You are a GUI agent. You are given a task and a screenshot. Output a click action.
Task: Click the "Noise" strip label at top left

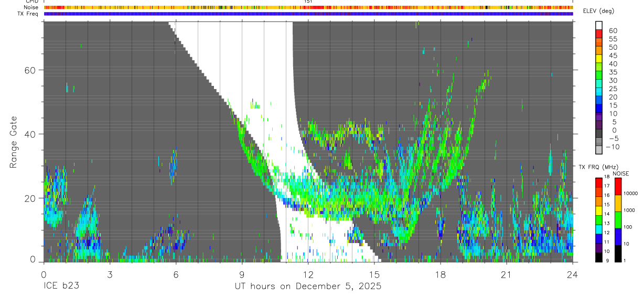(31, 7)
